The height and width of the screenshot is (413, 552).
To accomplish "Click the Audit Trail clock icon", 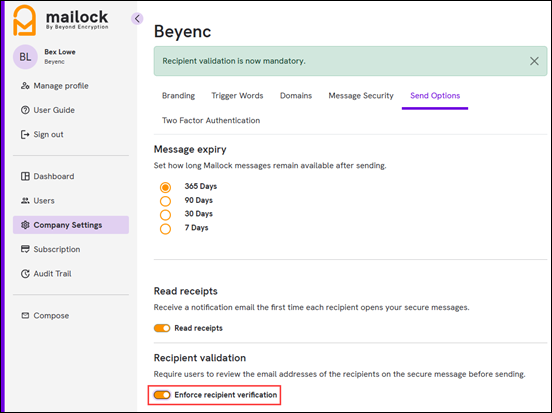I will pyautogui.click(x=25, y=273).
